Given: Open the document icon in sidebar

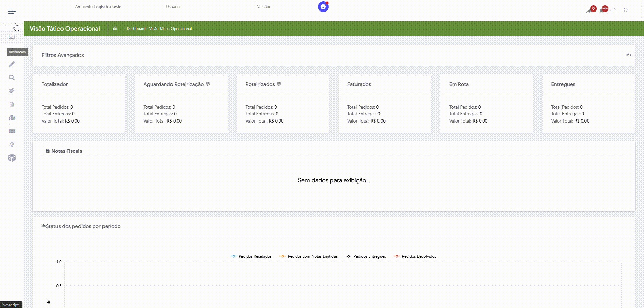Looking at the screenshot, I should pos(12,104).
